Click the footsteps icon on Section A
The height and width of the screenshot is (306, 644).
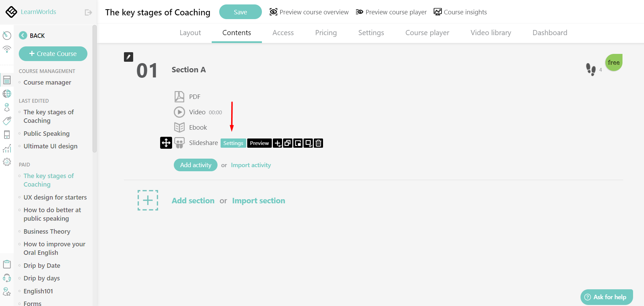592,69
